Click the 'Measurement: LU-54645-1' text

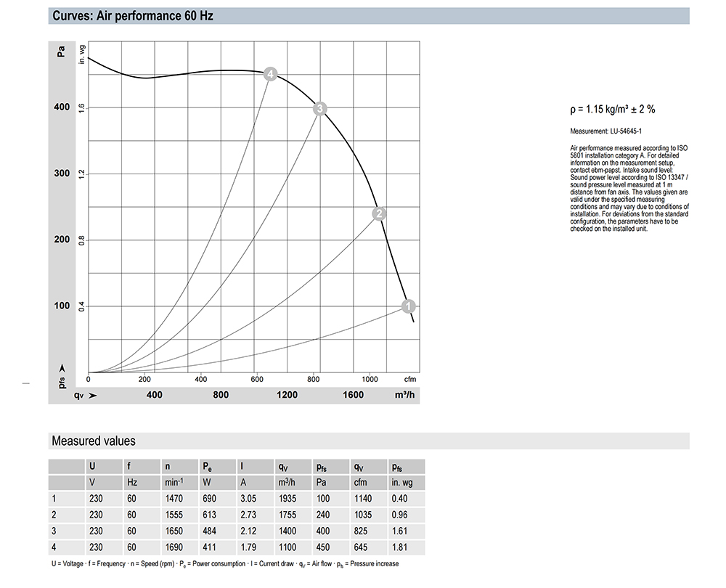(x=605, y=131)
